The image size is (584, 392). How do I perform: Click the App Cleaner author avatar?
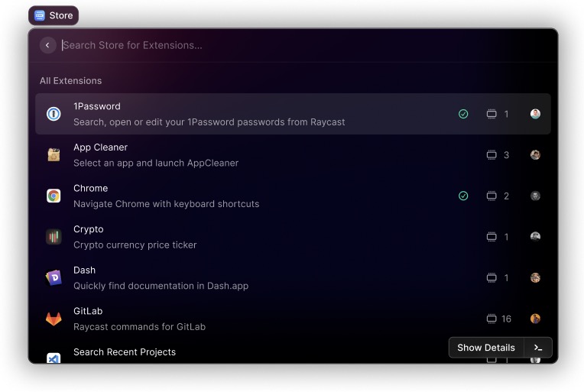coord(535,155)
